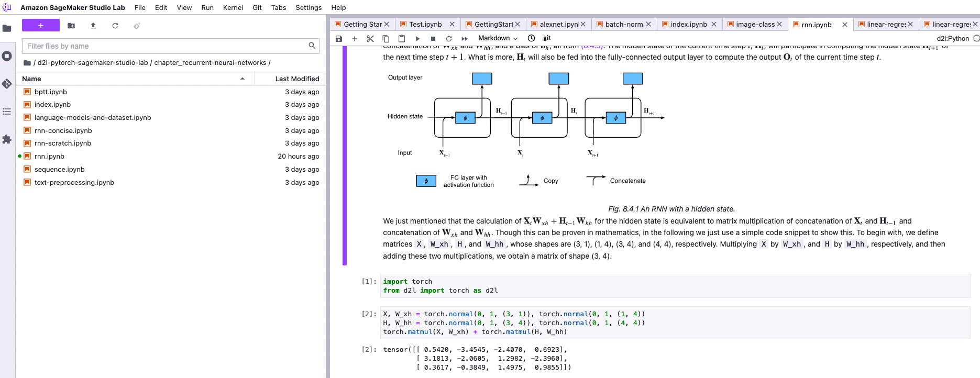
Task: Create a new folder in file browser
Action: 71,26
